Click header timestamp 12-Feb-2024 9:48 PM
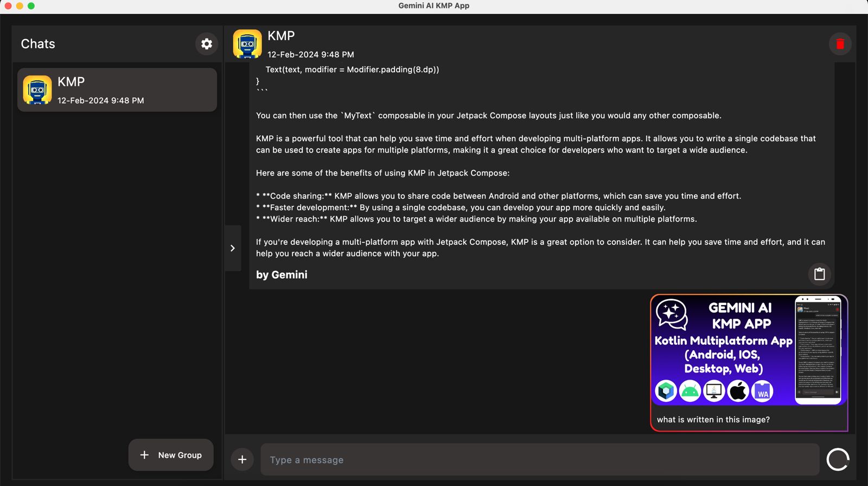The width and height of the screenshot is (868, 486). [311, 54]
